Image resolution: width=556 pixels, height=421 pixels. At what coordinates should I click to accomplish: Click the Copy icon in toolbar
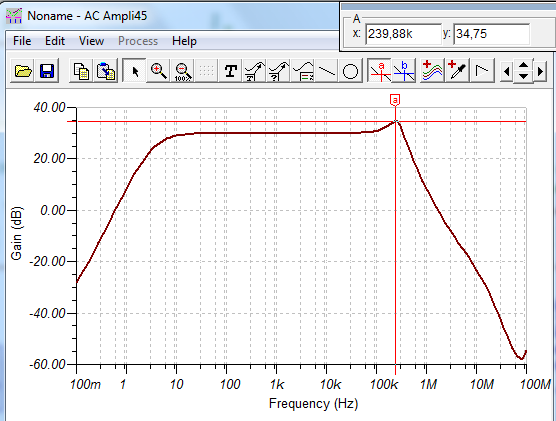coord(81,71)
